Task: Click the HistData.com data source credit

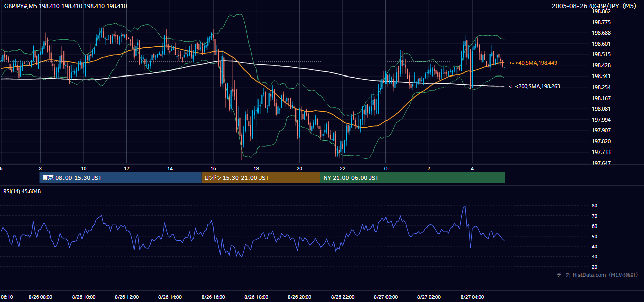Action: tap(598, 275)
